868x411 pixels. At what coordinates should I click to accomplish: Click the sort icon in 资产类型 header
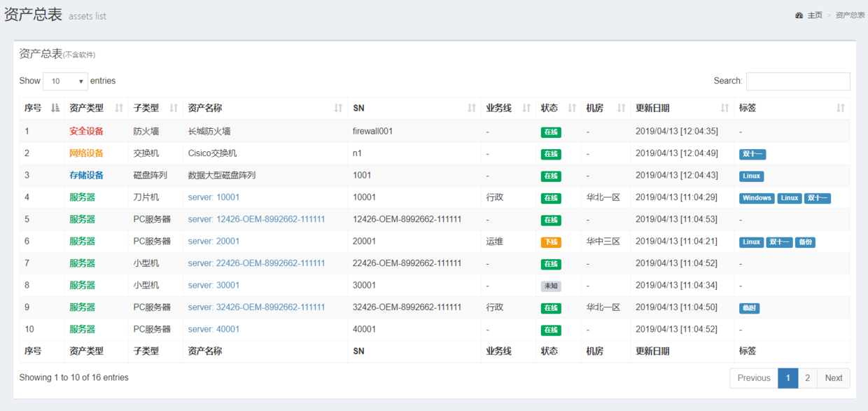[x=119, y=108]
